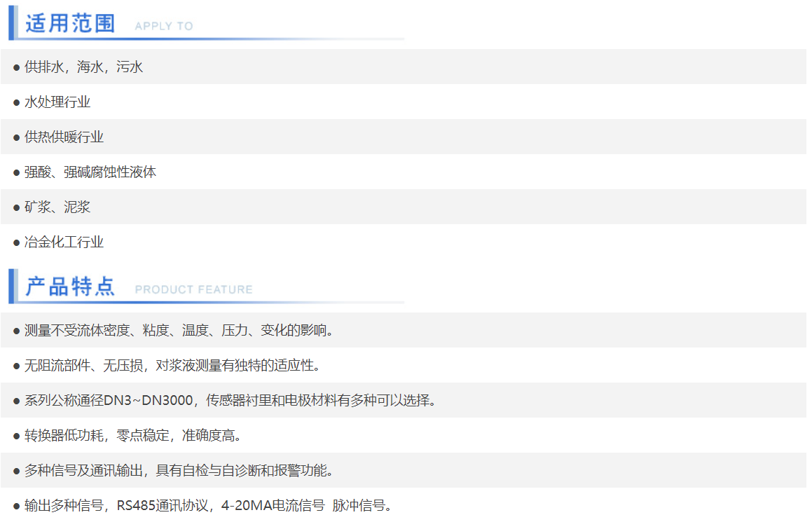
Task: Click the 冶金化工行业 list item
Action: click(x=64, y=242)
